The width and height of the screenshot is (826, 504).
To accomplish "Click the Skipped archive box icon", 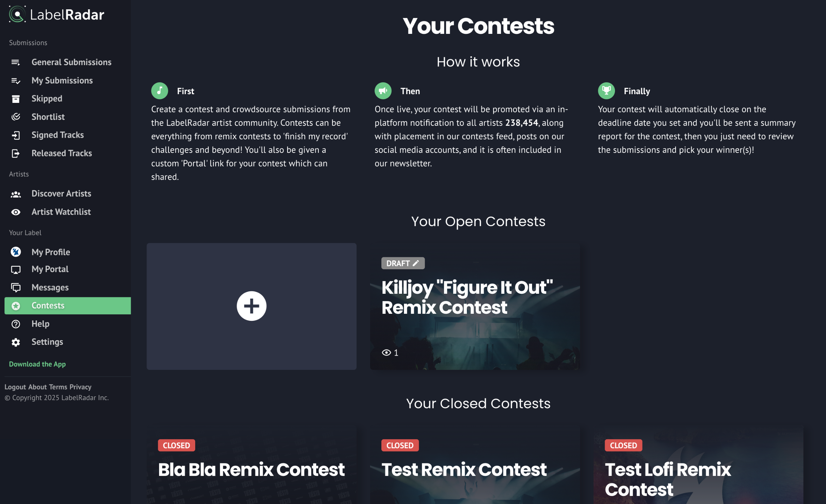I will point(16,99).
